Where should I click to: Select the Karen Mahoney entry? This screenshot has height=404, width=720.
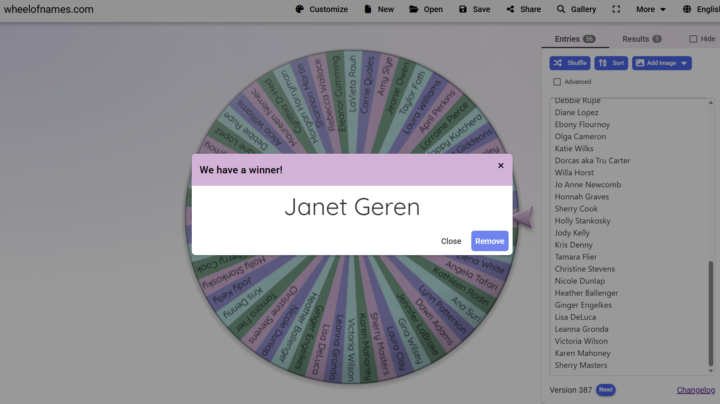[582, 353]
